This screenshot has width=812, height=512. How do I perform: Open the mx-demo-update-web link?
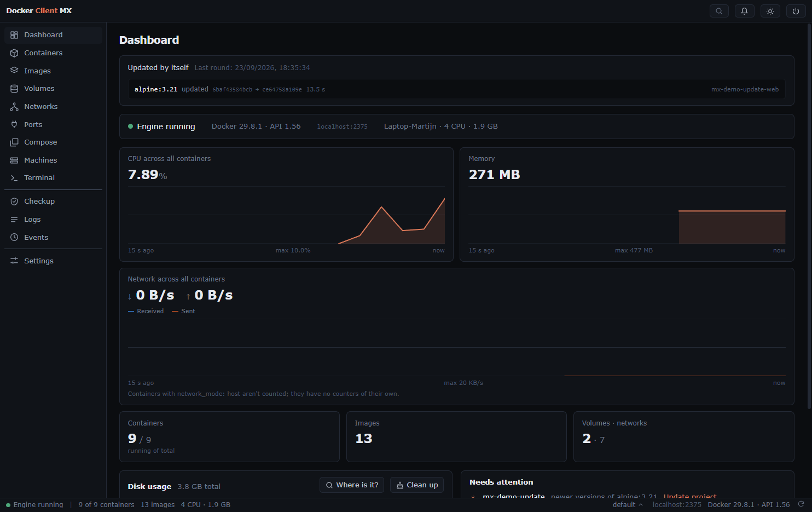(x=745, y=89)
